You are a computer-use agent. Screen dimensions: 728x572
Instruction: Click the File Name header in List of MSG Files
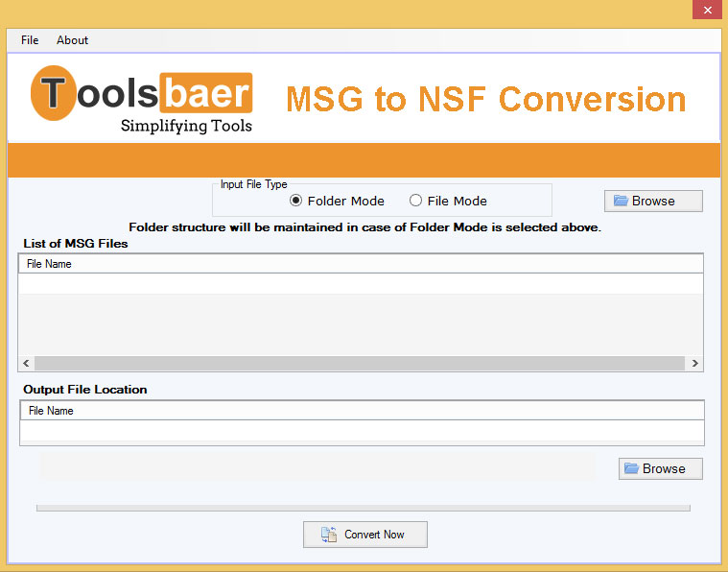coord(361,264)
